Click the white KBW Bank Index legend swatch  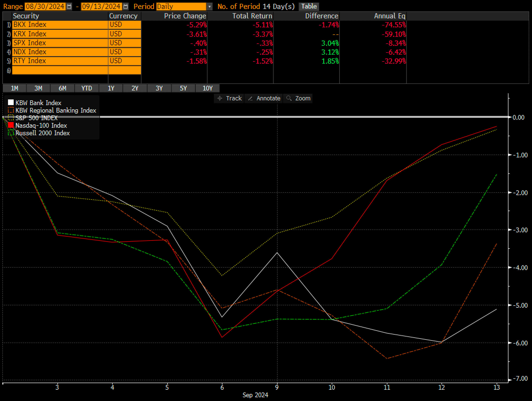pos(11,102)
